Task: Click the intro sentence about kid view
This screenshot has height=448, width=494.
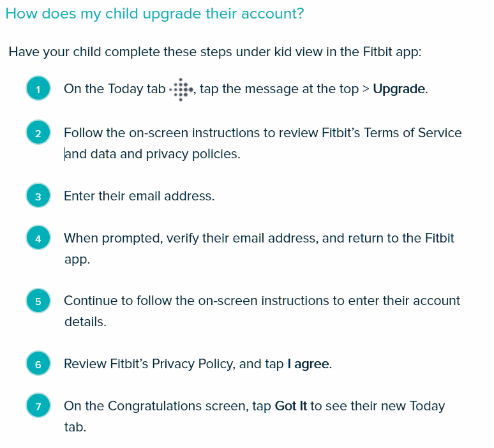Action: (x=215, y=52)
